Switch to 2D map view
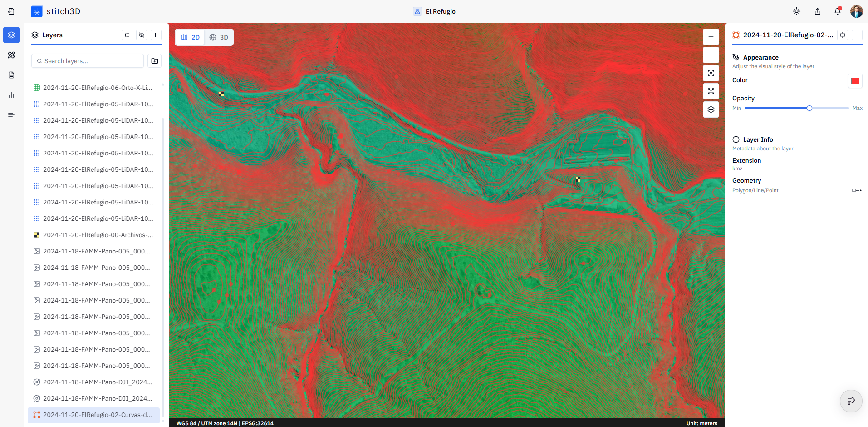Viewport: 868px width, 427px height. [191, 37]
